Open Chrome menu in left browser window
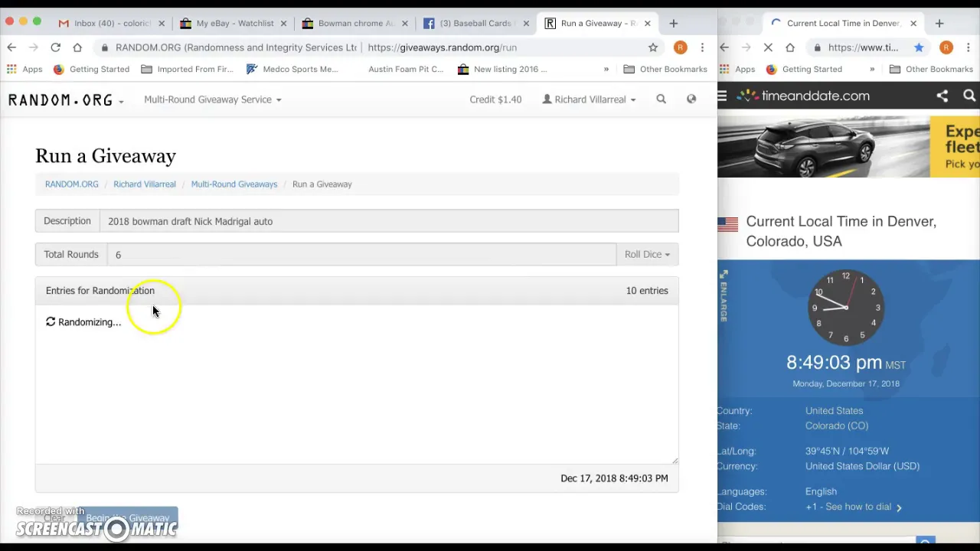Viewport: 980px width, 551px height. click(x=702, y=47)
